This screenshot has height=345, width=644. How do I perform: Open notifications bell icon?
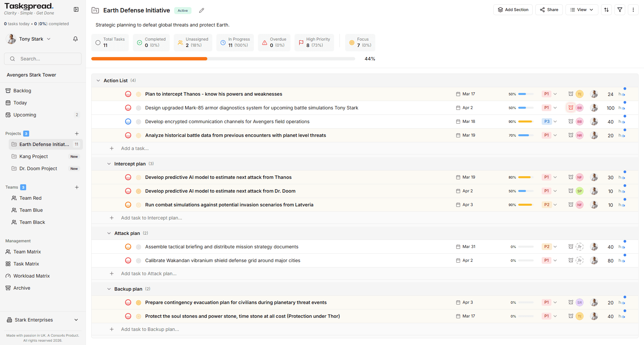[x=75, y=39]
